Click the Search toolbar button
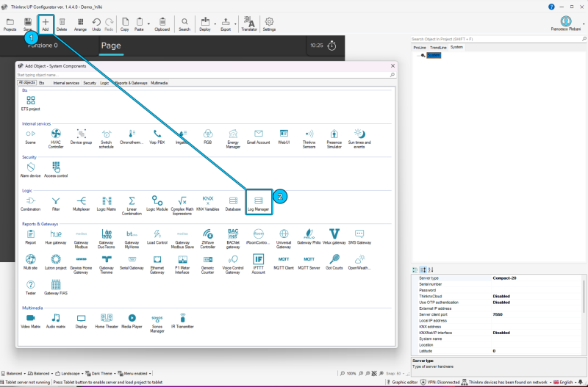The width and height of the screenshot is (588, 387). click(184, 25)
